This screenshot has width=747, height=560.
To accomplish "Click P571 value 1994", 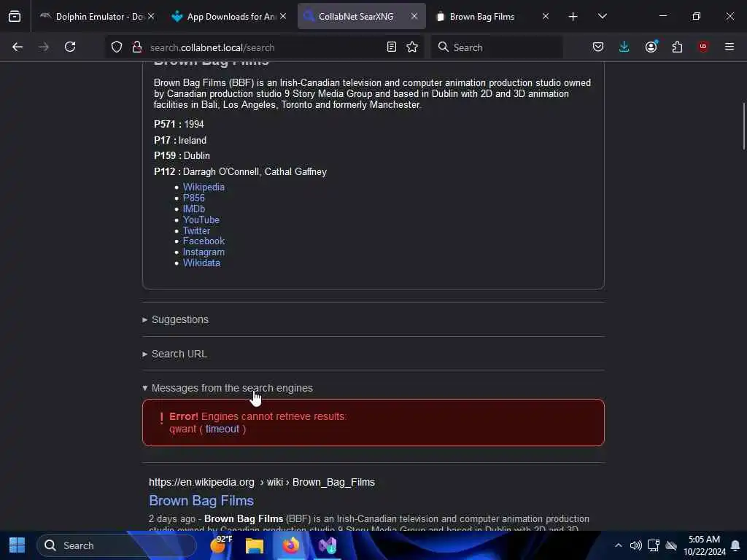I will pos(194,124).
